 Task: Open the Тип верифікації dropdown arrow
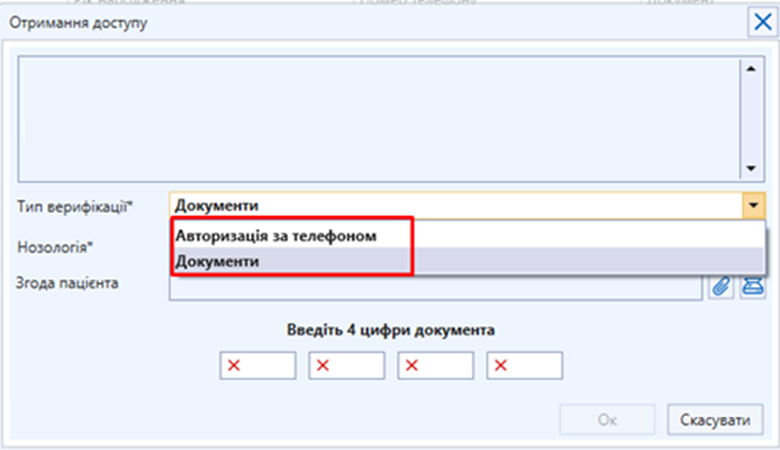point(751,205)
